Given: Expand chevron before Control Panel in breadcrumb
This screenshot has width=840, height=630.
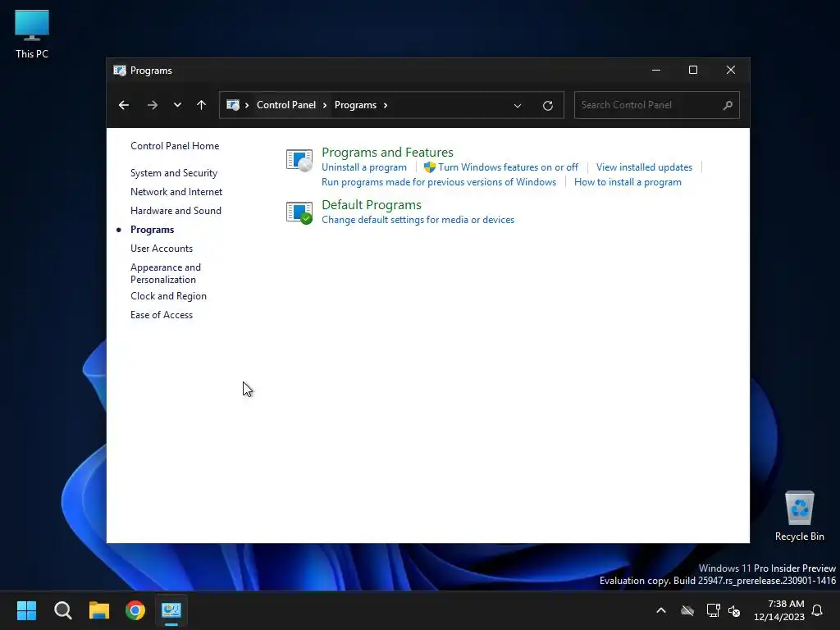Looking at the screenshot, I should (x=247, y=105).
